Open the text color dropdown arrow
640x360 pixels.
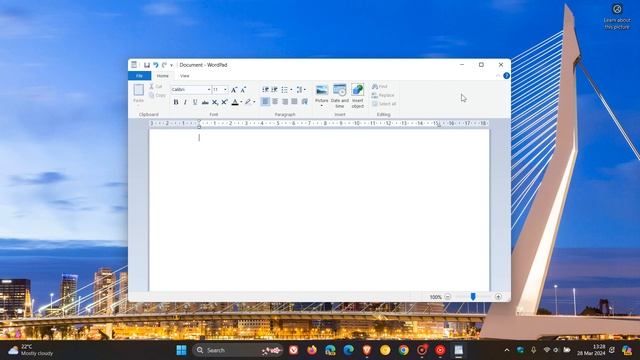(x=241, y=102)
